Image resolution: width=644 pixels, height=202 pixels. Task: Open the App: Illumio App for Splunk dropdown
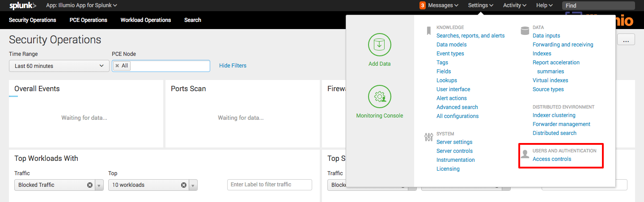pyautogui.click(x=81, y=5)
